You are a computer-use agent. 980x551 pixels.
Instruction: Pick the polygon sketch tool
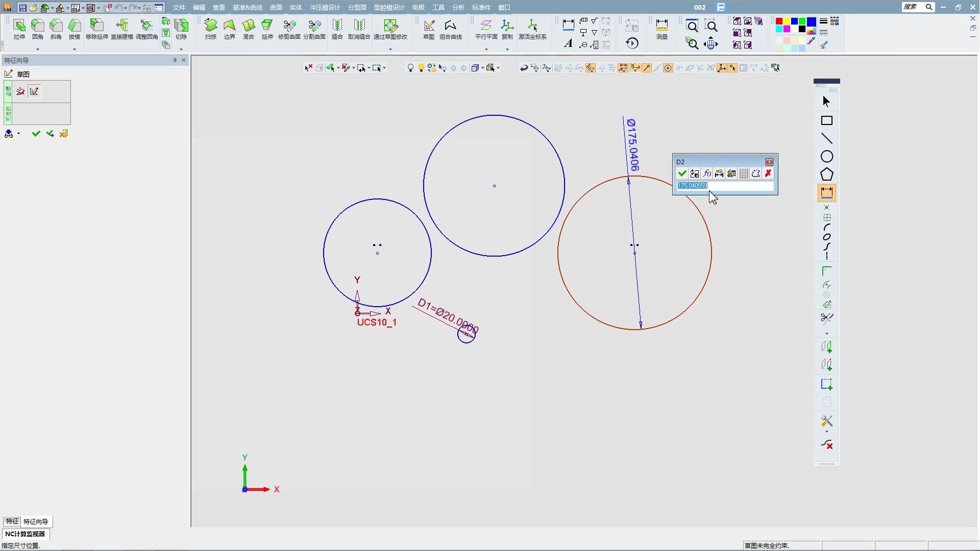(826, 174)
